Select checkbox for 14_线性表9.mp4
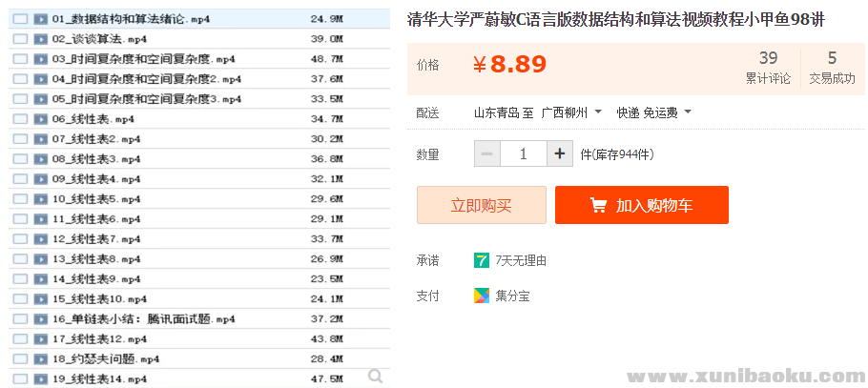Screen dimensions: 868x388 pyautogui.click(x=20, y=279)
